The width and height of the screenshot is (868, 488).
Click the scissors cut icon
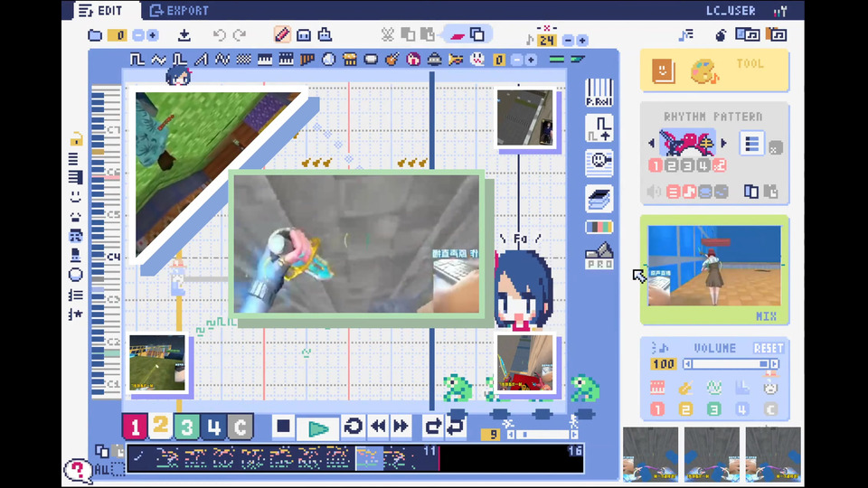click(x=388, y=35)
